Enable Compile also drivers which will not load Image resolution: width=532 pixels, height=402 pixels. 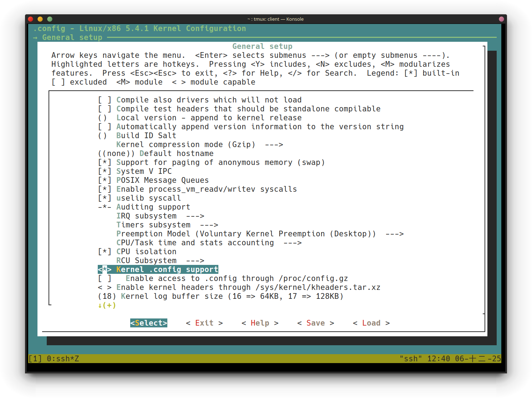pos(105,100)
